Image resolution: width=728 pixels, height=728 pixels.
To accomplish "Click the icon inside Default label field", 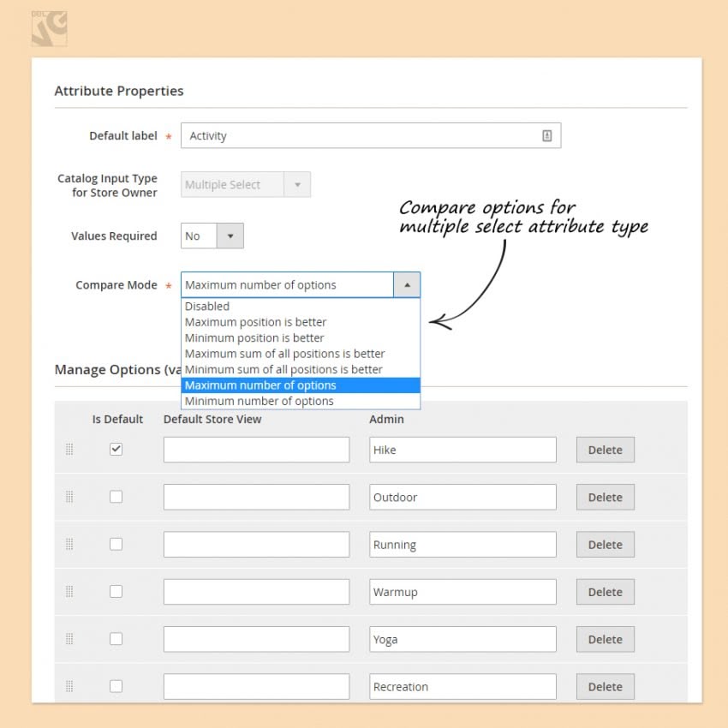I will click(547, 135).
